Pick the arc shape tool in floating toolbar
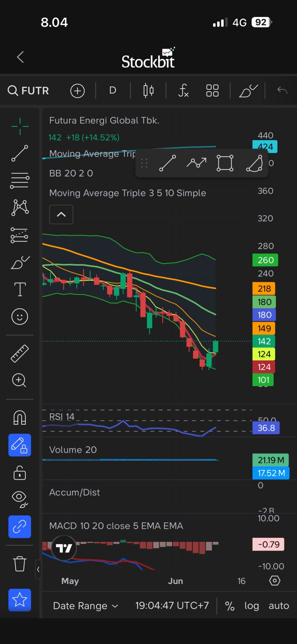The width and height of the screenshot is (297, 644). (x=254, y=163)
